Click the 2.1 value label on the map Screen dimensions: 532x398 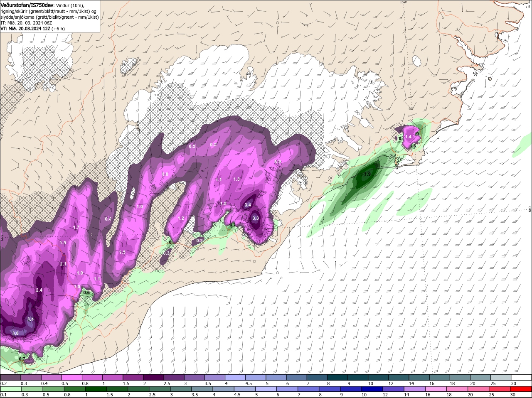tap(63, 264)
